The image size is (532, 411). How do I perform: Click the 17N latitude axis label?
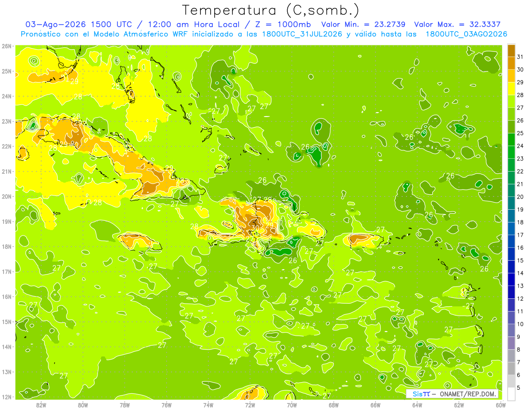pyautogui.click(x=6, y=272)
